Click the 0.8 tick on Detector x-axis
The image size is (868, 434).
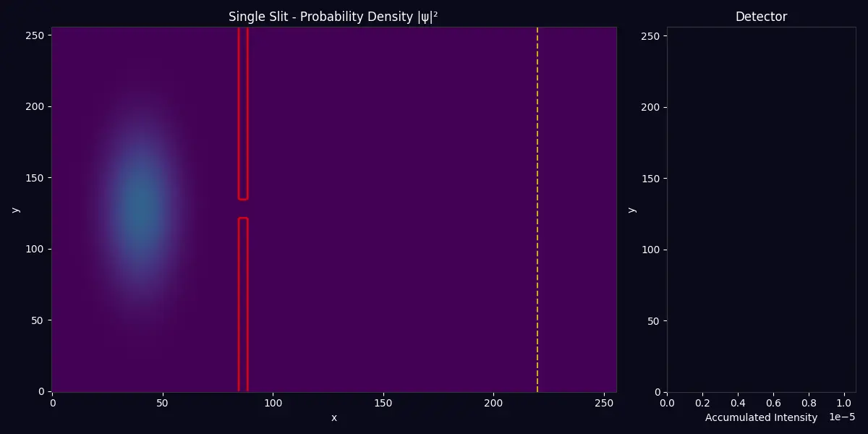[808, 401]
